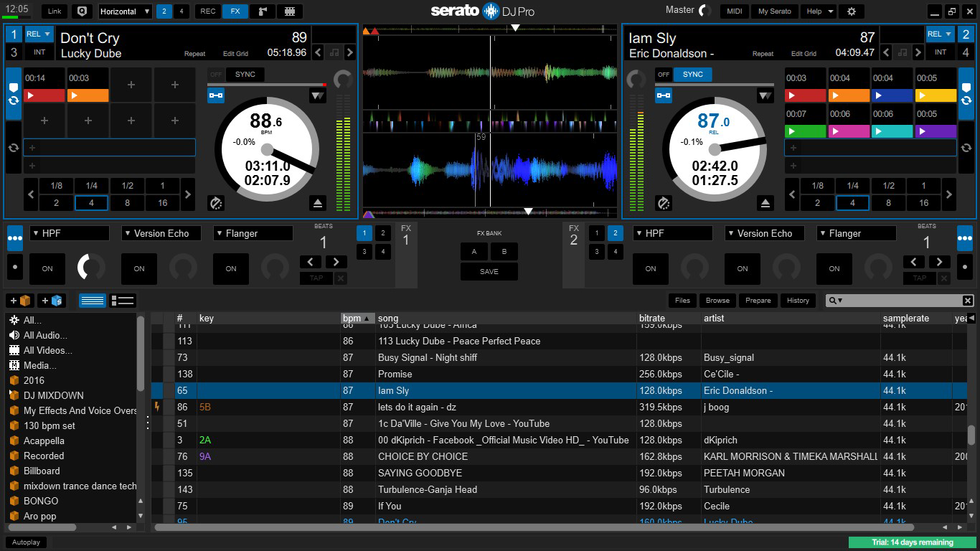
Task: Open the settings gear icon
Action: [x=852, y=11]
